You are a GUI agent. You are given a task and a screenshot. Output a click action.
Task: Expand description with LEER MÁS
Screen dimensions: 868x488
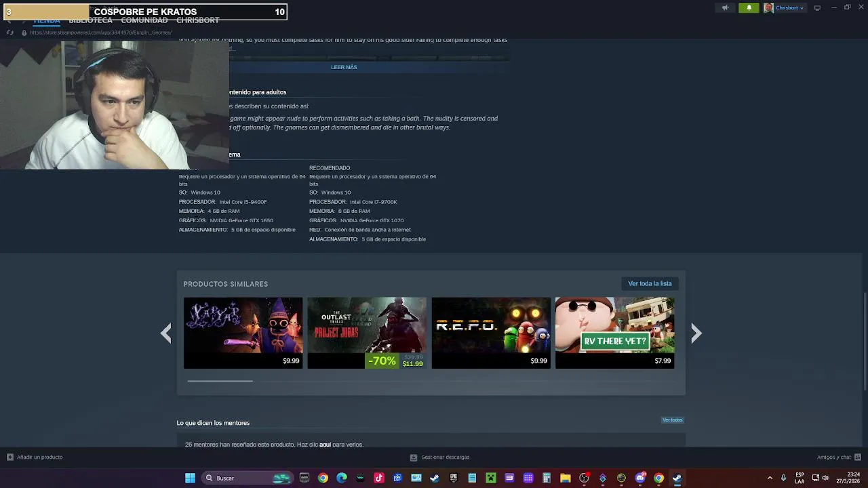pyautogui.click(x=344, y=67)
